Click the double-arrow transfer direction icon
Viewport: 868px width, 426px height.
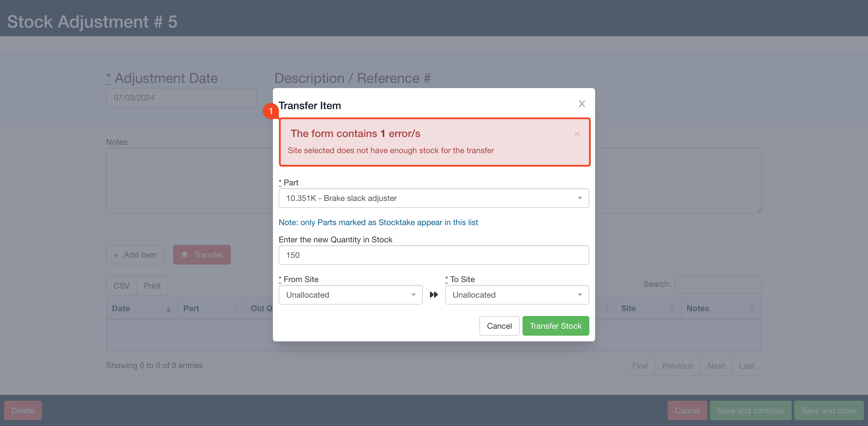[x=434, y=295]
